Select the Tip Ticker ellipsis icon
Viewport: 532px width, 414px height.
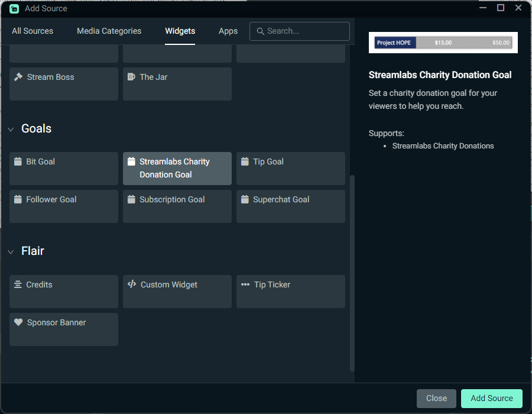click(245, 284)
